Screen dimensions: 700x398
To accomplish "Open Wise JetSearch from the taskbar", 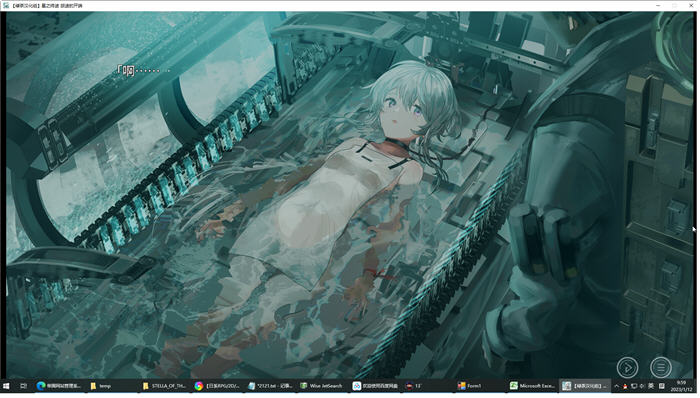I will [x=321, y=386].
